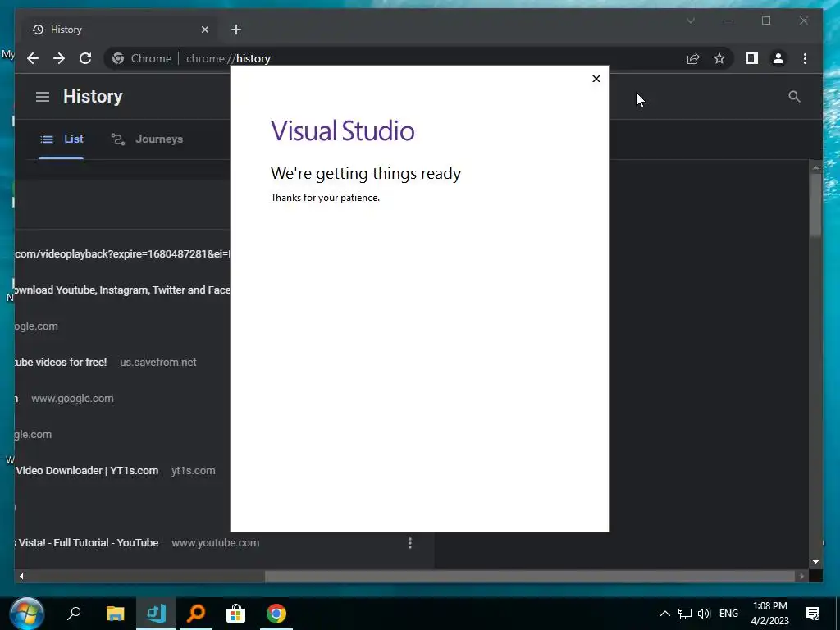Show hidden system tray icons
This screenshot has width=840, height=630.
click(x=664, y=614)
